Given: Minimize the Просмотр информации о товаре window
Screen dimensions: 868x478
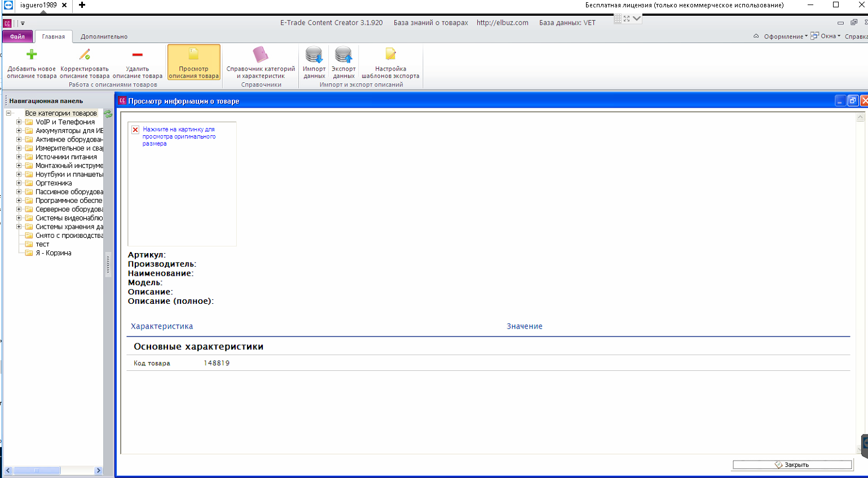Looking at the screenshot, I should [840, 101].
